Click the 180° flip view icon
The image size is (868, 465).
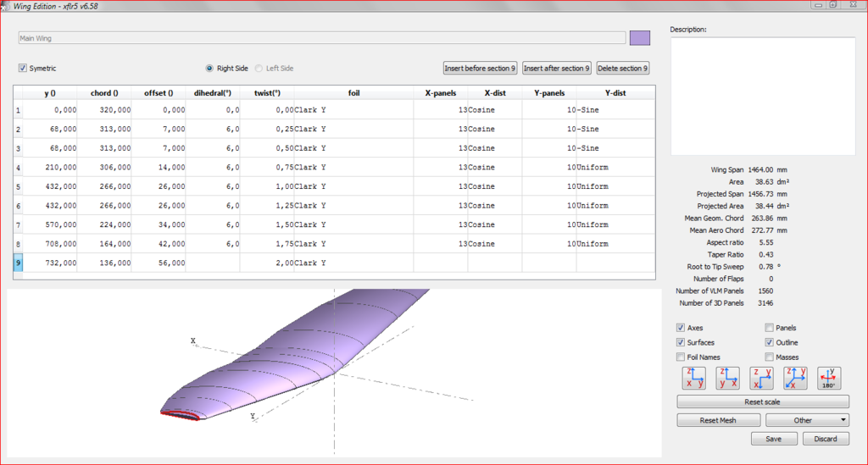pyautogui.click(x=829, y=378)
